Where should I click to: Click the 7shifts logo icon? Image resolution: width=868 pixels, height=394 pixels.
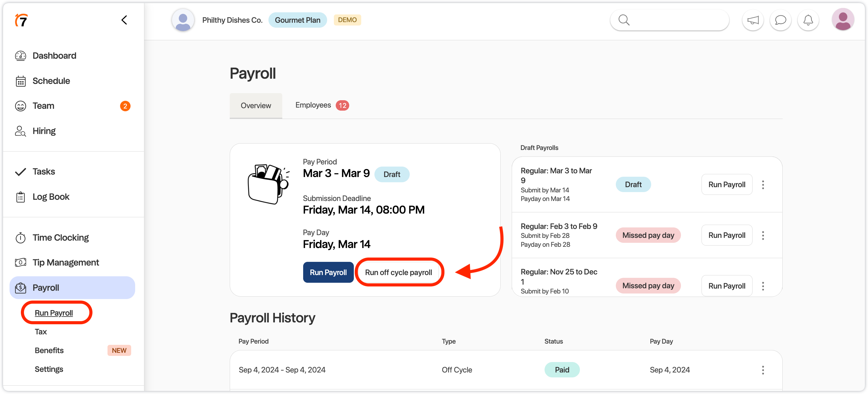(x=21, y=20)
